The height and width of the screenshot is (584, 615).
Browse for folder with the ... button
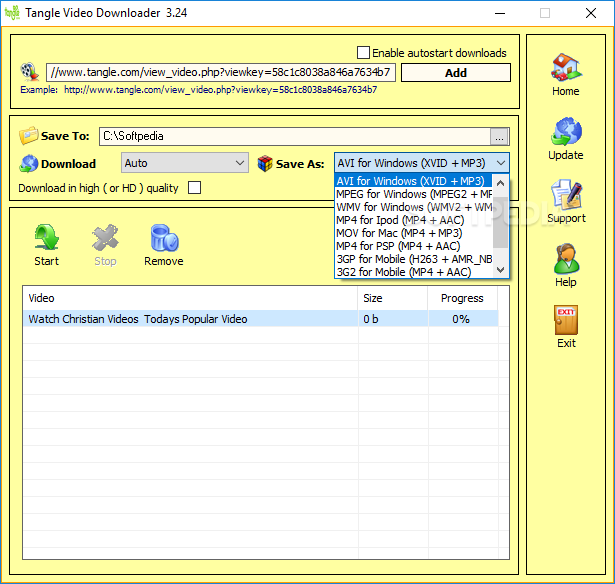pyautogui.click(x=499, y=136)
